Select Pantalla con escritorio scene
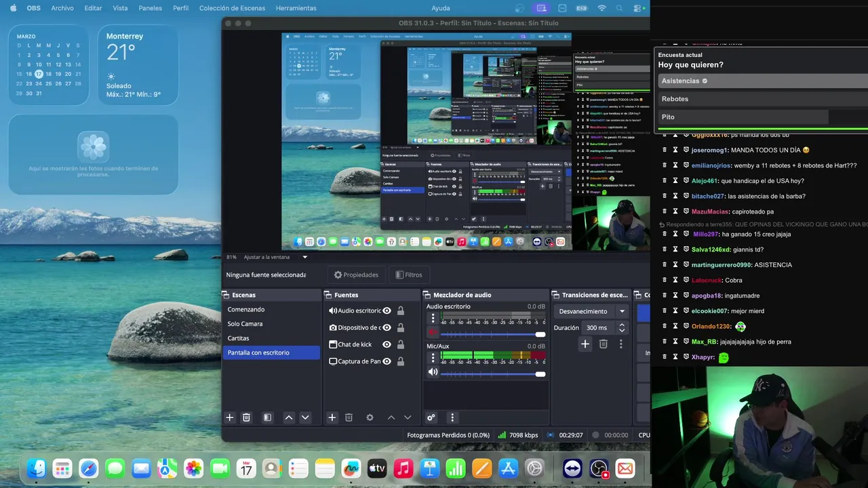The image size is (868, 488). [x=271, y=352]
